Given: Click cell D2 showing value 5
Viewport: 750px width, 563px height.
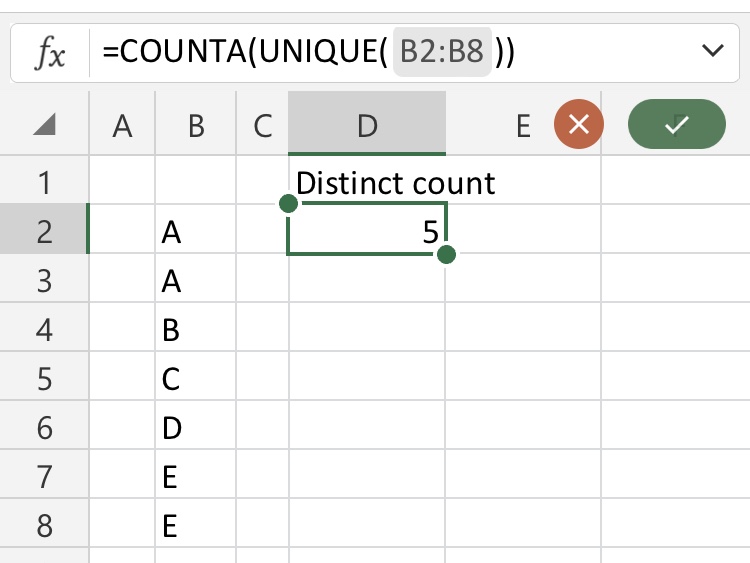Looking at the screenshot, I should point(367,232).
